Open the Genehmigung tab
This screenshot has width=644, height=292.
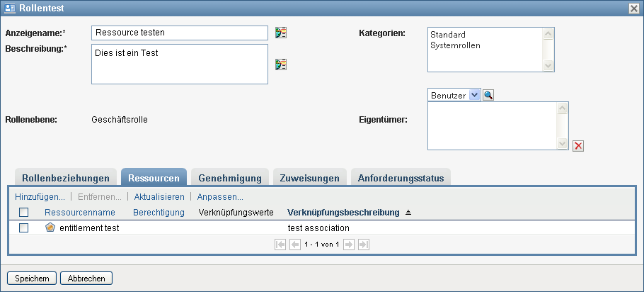coord(230,178)
